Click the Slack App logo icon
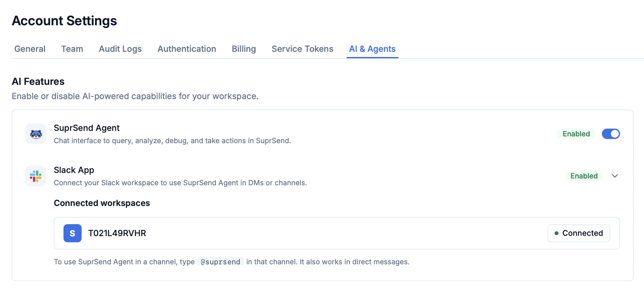The width and height of the screenshot is (644, 298). [36, 176]
